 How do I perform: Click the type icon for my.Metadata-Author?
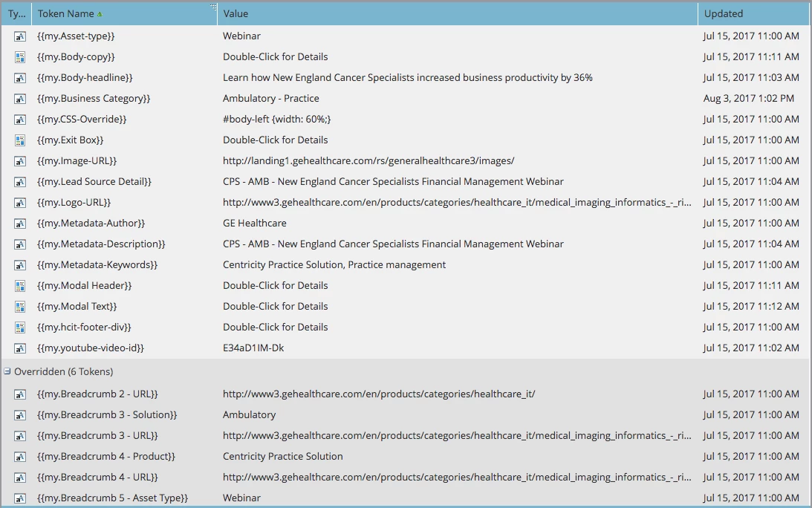(19, 224)
